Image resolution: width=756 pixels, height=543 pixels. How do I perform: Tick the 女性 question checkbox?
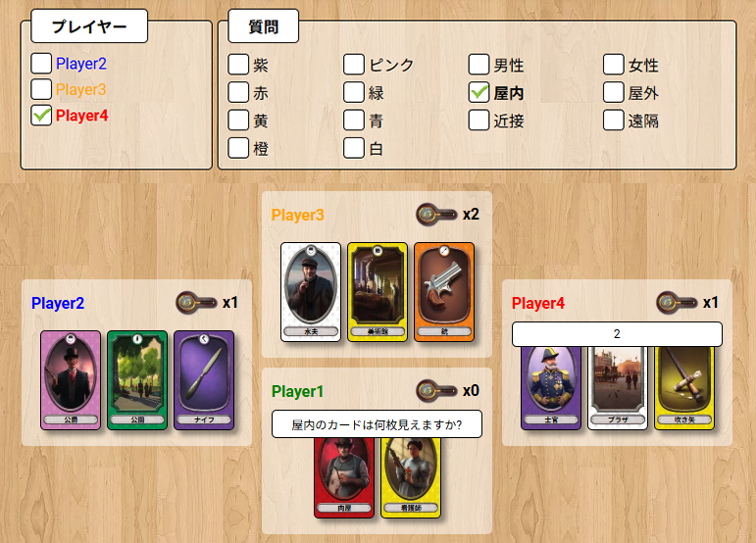point(613,65)
